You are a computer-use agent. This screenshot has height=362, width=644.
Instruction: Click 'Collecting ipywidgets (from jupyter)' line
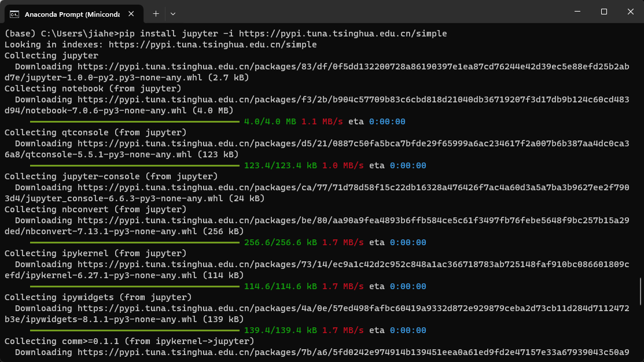[98, 297]
